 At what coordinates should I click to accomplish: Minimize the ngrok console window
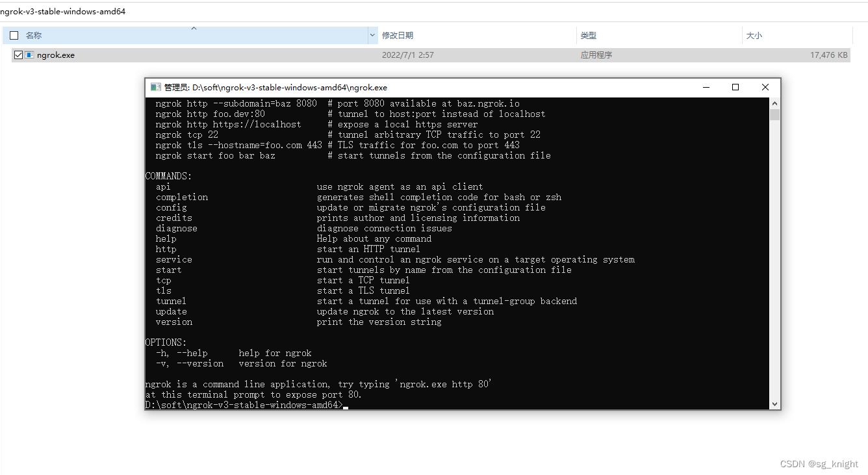coord(706,87)
